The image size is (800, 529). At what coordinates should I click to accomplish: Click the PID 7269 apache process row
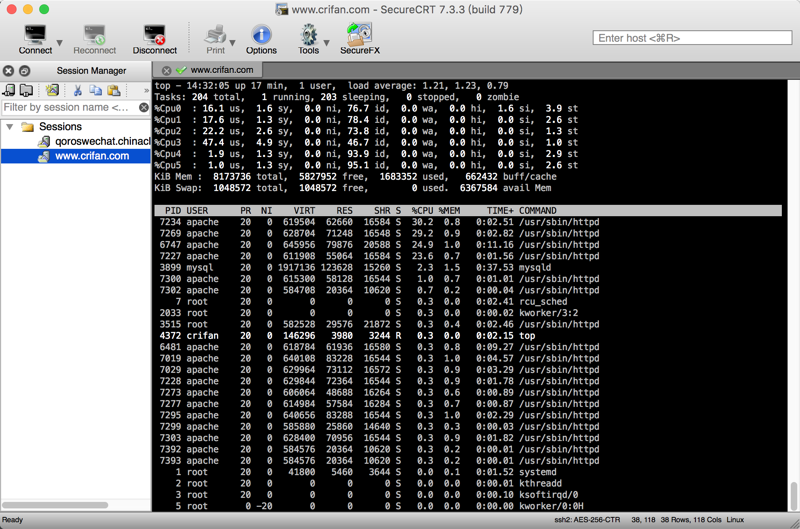pos(379,233)
